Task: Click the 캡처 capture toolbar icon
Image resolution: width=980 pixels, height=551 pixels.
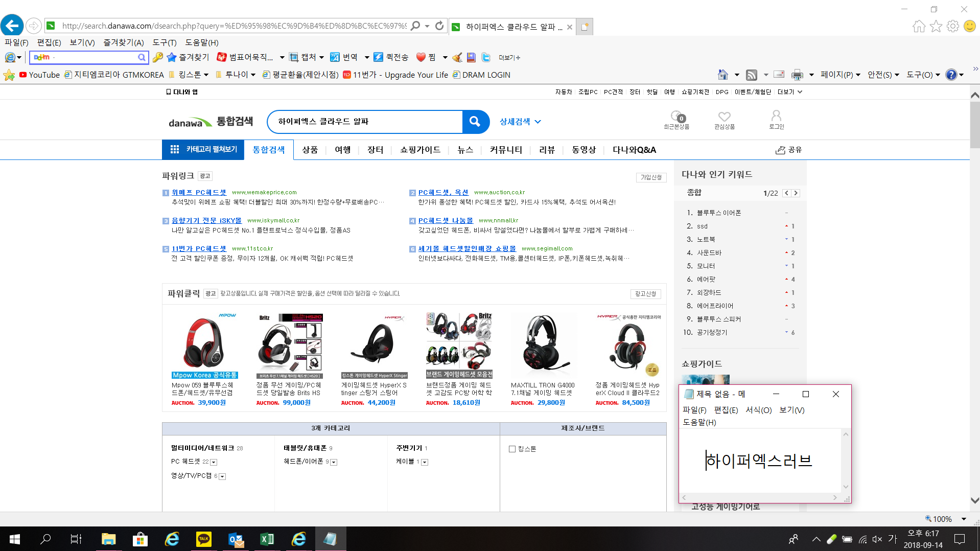Action: tap(293, 57)
